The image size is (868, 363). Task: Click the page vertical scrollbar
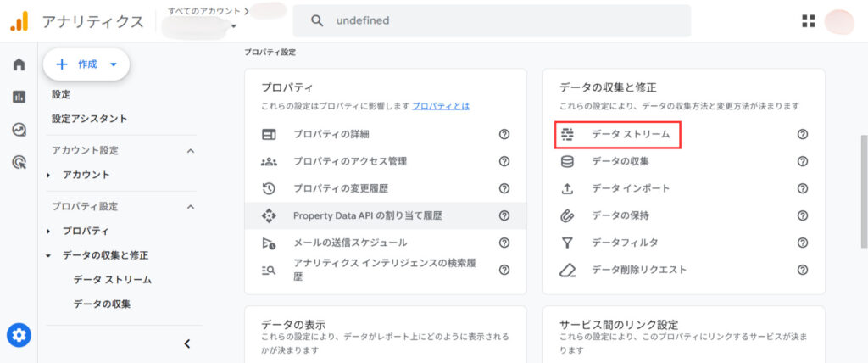point(864,191)
